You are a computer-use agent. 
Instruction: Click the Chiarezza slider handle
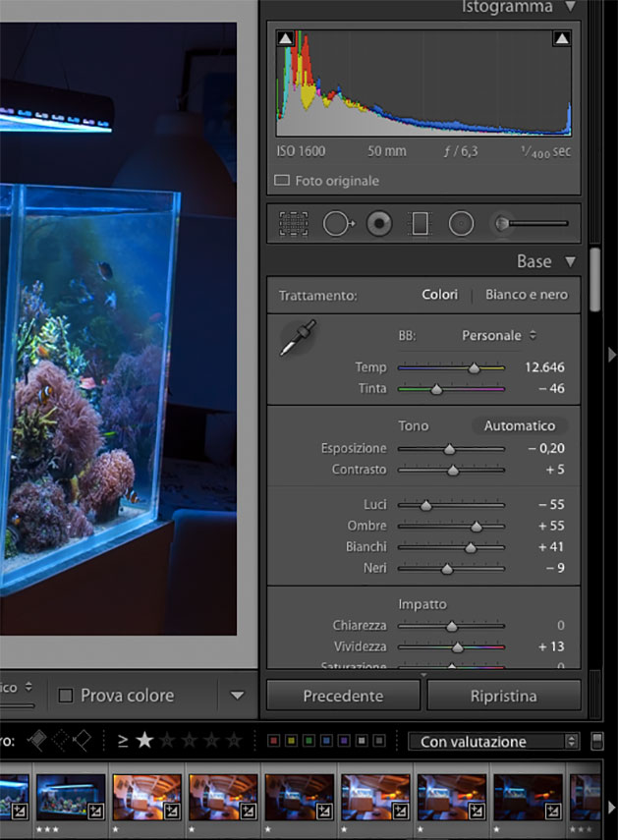[451, 626]
